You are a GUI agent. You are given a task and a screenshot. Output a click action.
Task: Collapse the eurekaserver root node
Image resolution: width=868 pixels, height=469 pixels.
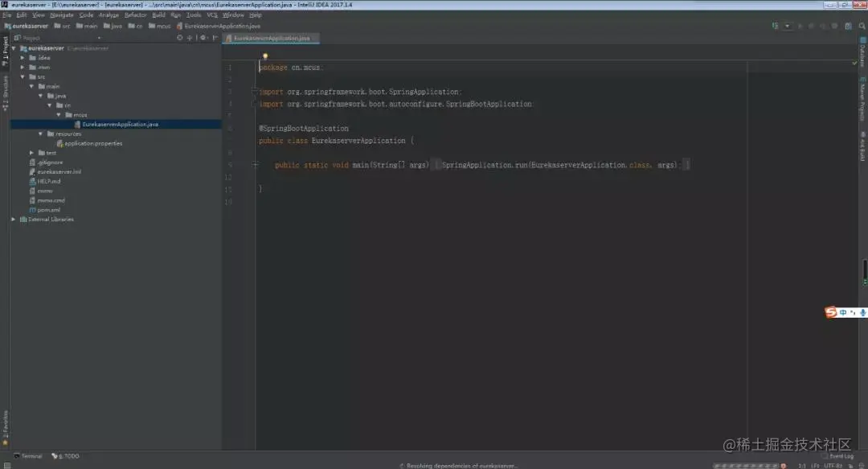[x=14, y=48]
